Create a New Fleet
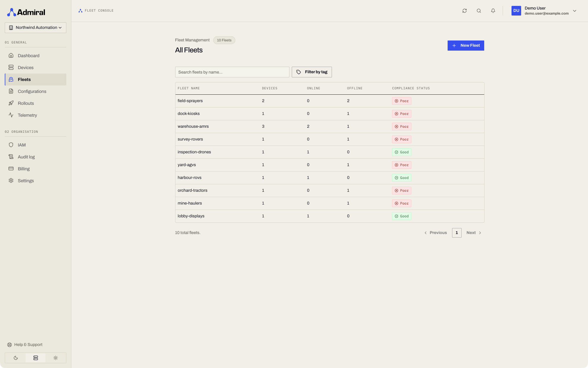The height and width of the screenshot is (368, 588). pos(466,46)
